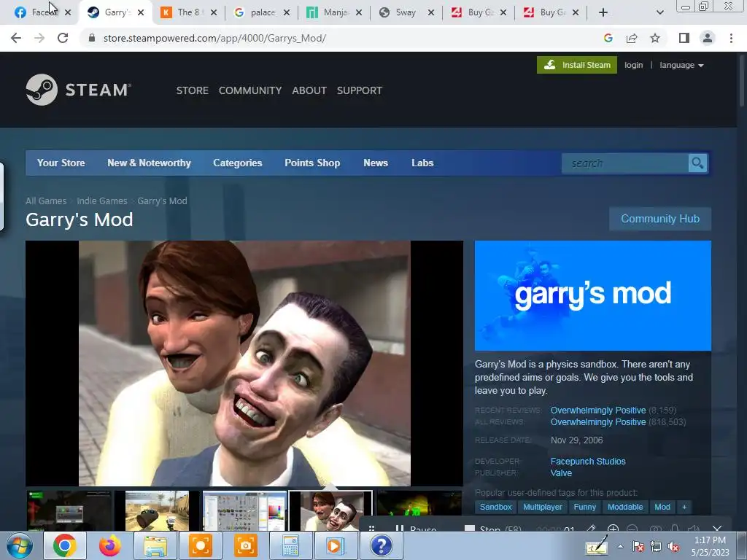Image resolution: width=747 pixels, height=560 pixels.
Task: Go back to the previous page
Action: (16, 38)
